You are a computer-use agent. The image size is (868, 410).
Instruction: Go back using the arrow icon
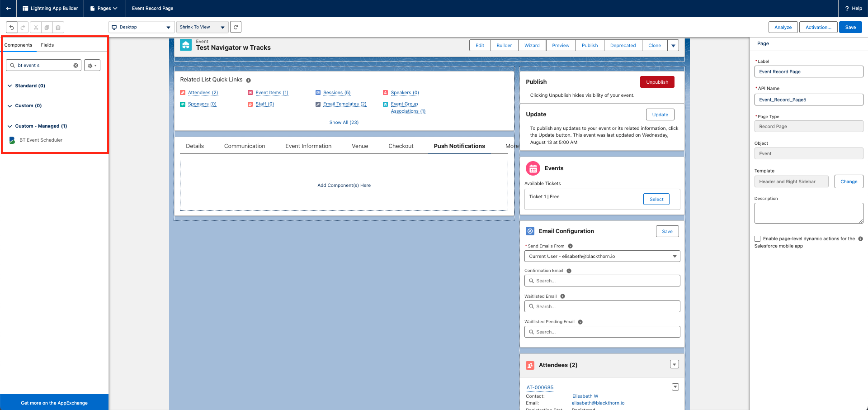coord(8,8)
